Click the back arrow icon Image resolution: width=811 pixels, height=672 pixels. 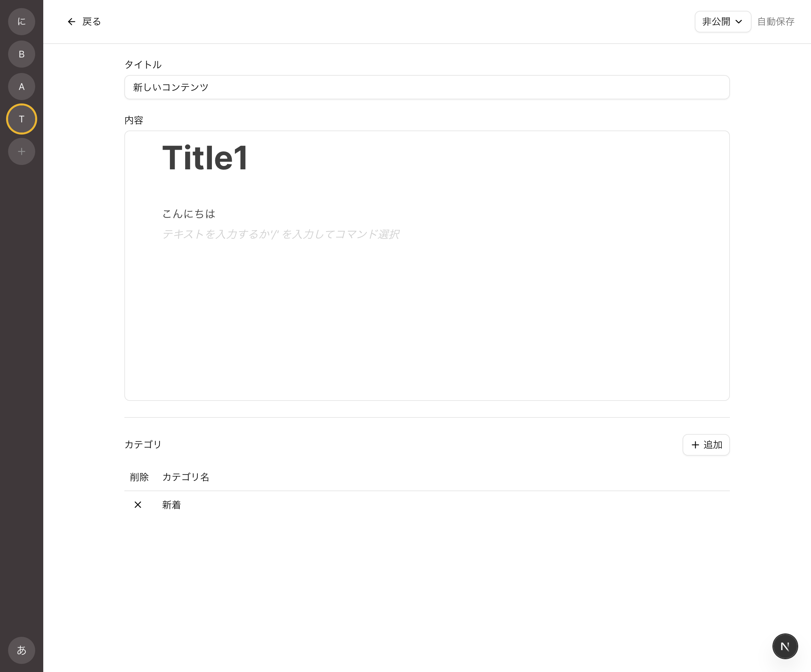[71, 22]
